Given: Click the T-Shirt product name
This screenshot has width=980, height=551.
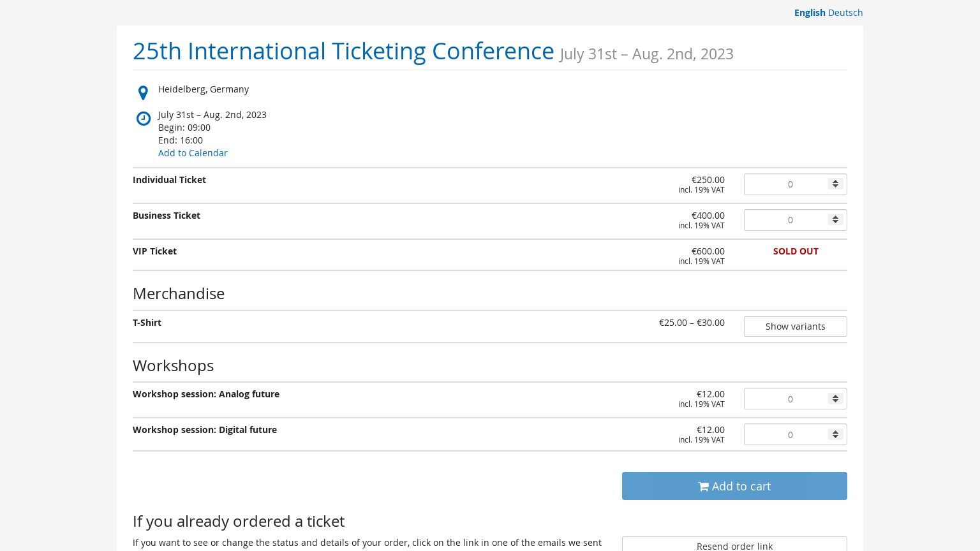Looking at the screenshot, I should 147,323.
